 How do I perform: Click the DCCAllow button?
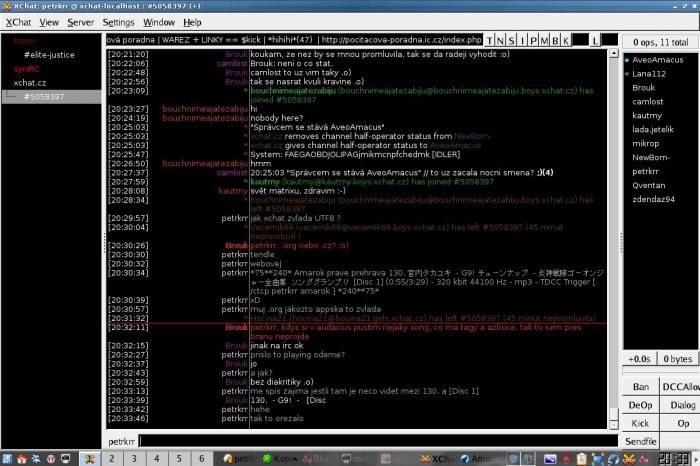point(680,387)
